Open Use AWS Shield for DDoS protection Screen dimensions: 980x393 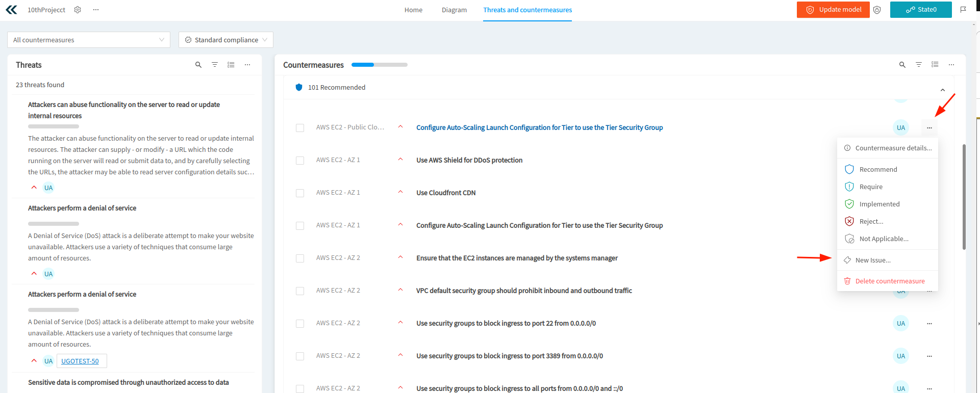[469, 160]
